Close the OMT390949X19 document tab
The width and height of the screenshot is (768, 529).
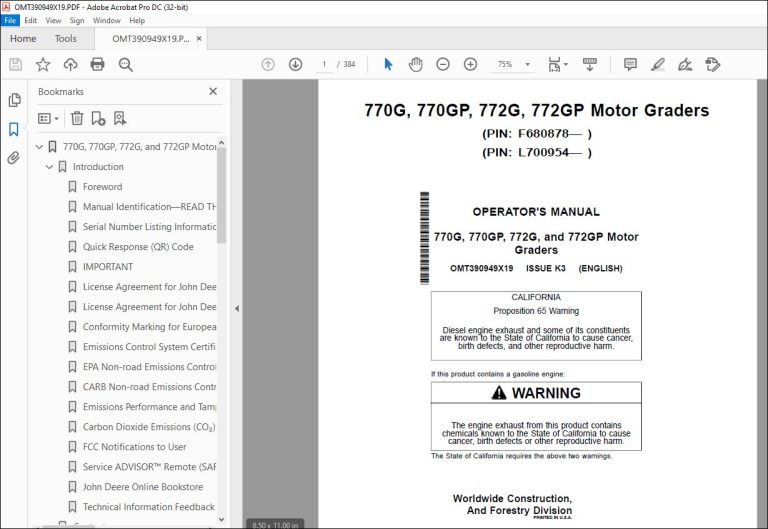tap(199, 38)
